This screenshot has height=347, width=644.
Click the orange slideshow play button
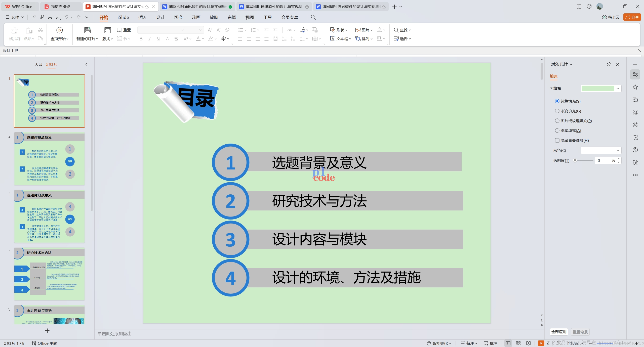pyautogui.click(x=541, y=343)
